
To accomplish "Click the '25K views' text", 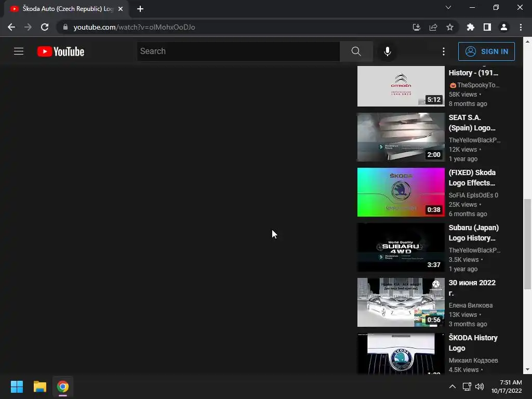I will (463, 205).
